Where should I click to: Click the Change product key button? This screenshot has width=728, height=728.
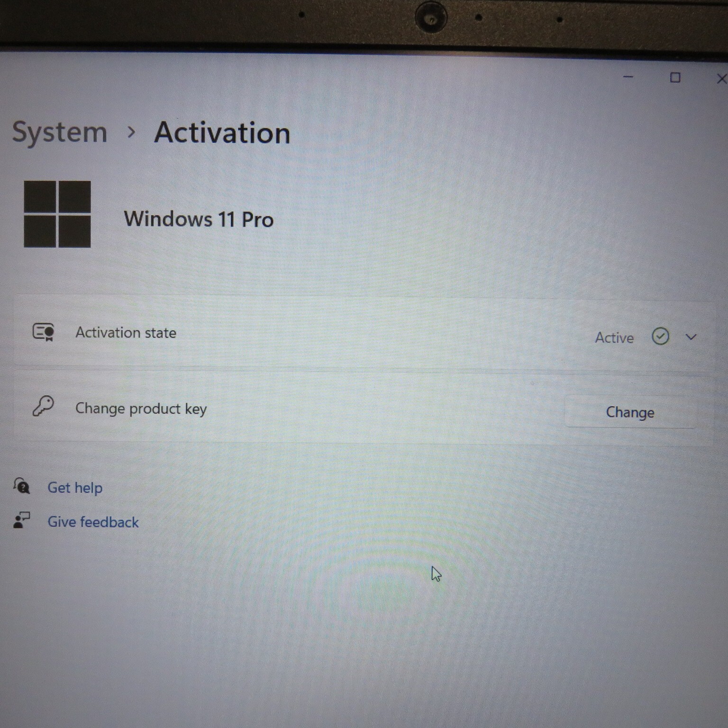(630, 412)
